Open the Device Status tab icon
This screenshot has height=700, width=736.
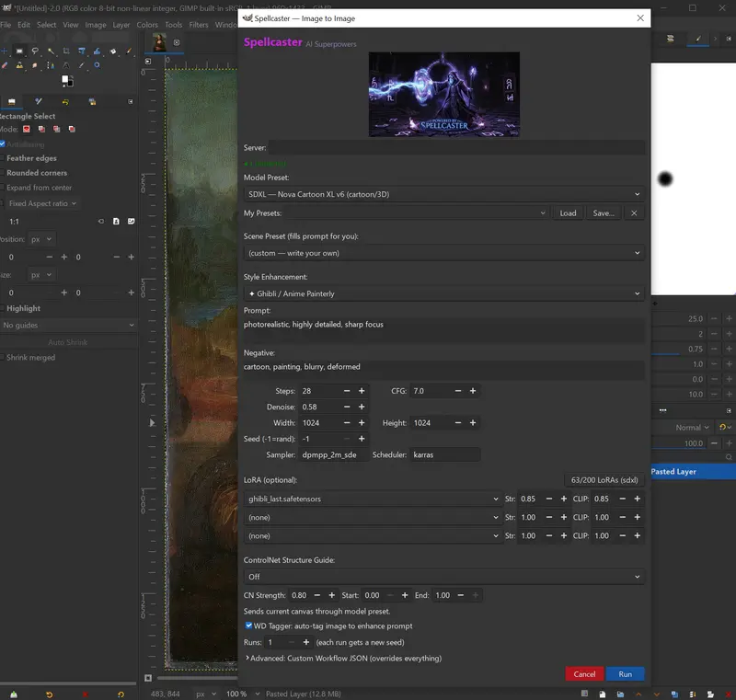point(39,102)
